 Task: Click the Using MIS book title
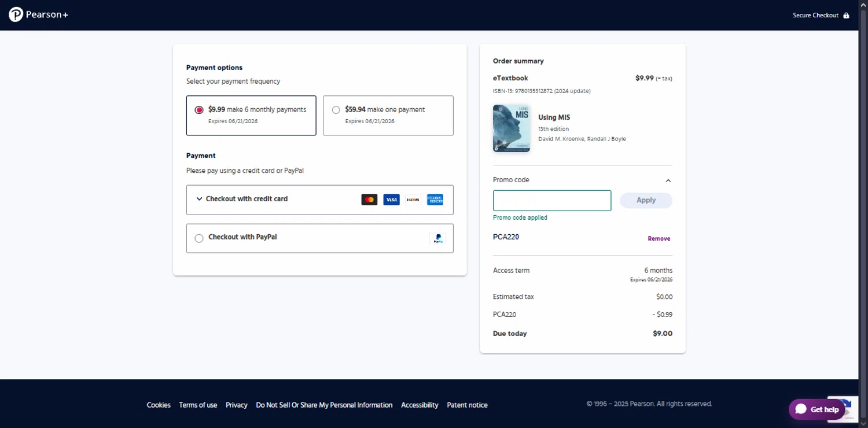pos(554,117)
